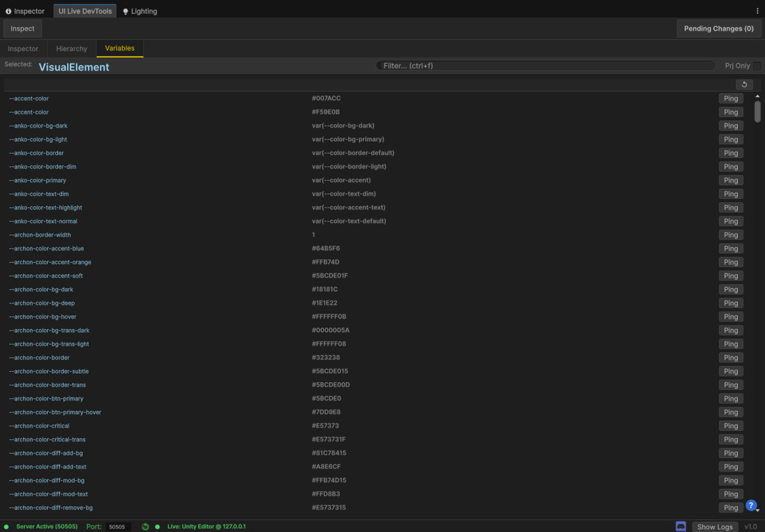Select --archon-color-border-subtle name
The height and width of the screenshot is (532, 765).
coord(49,371)
